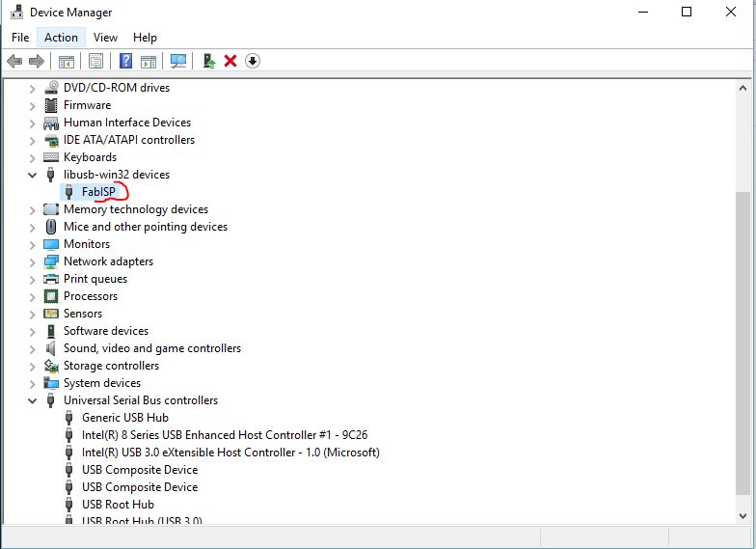Click the Forward arrow toolbar icon
Viewport: 756px width, 549px height.
37,62
